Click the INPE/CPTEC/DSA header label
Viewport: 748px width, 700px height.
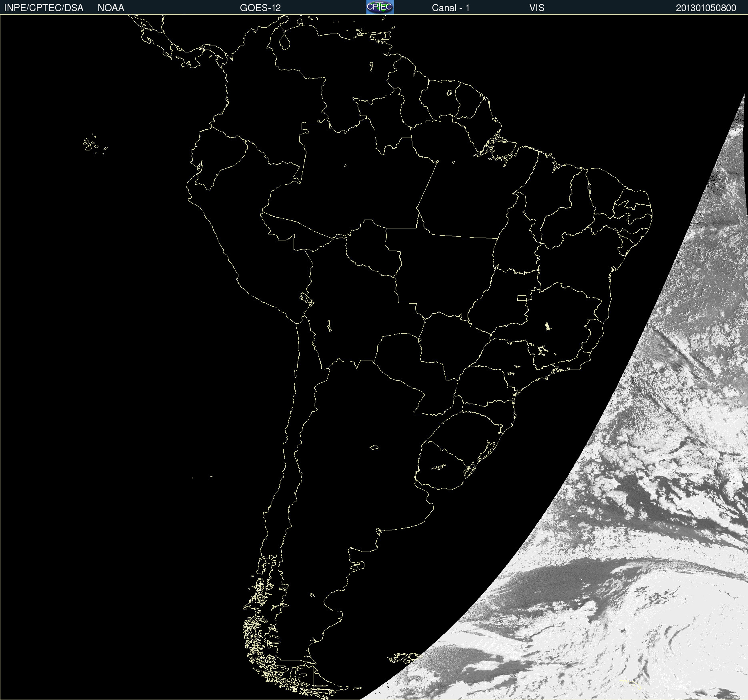click(x=44, y=8)
